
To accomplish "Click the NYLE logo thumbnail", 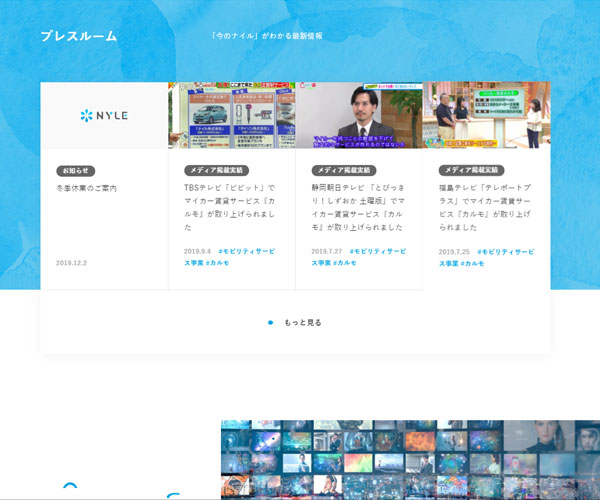I will tap(104, 115).
